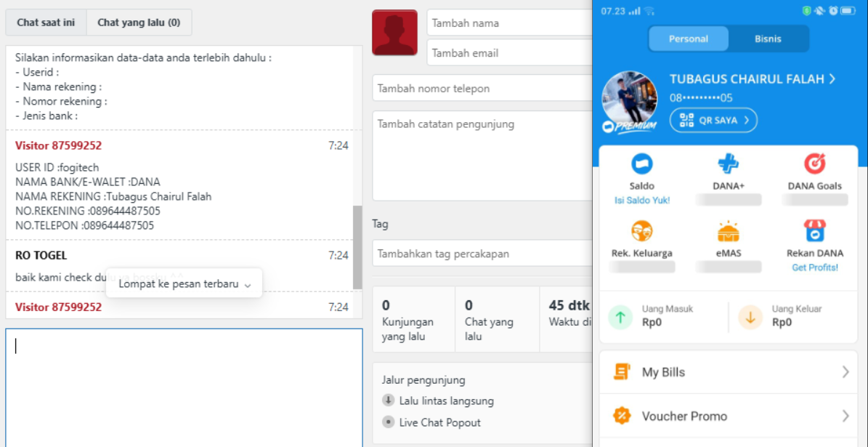The width and height of the screenshot is (868, 447).
Task: Click the NAMA REKENING :Tubagus Chairul Falah line
Action: [113, 197]
